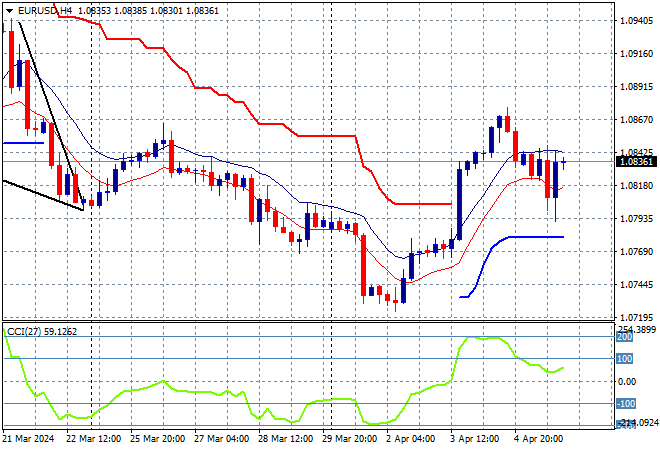Click the 29 Mar 20:00 time label
The width and height of the screenshot is (660, 450).
point(349,439)
